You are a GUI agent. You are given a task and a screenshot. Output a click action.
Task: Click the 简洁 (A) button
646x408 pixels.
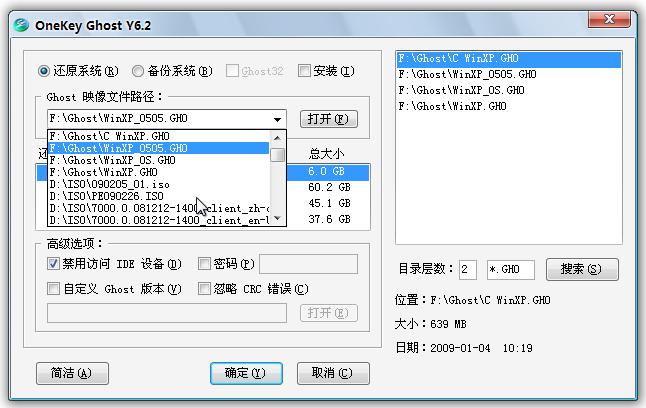pos(72,373)
